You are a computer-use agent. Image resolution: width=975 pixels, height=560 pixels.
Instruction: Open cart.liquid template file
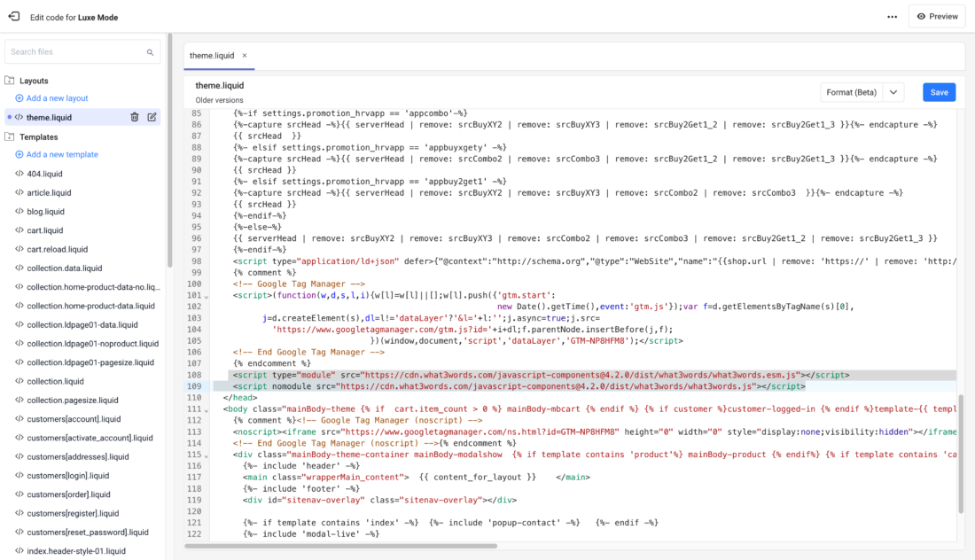[x=45, y=230]
